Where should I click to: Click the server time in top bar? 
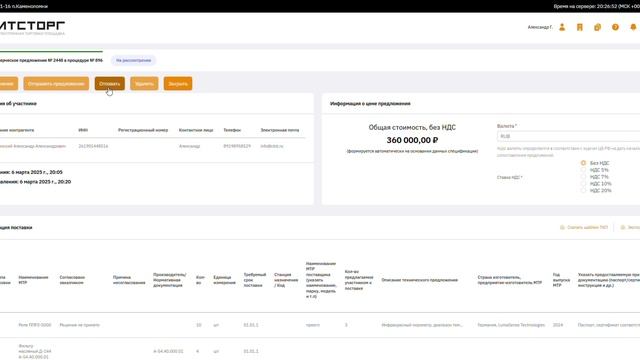point(596,6)
